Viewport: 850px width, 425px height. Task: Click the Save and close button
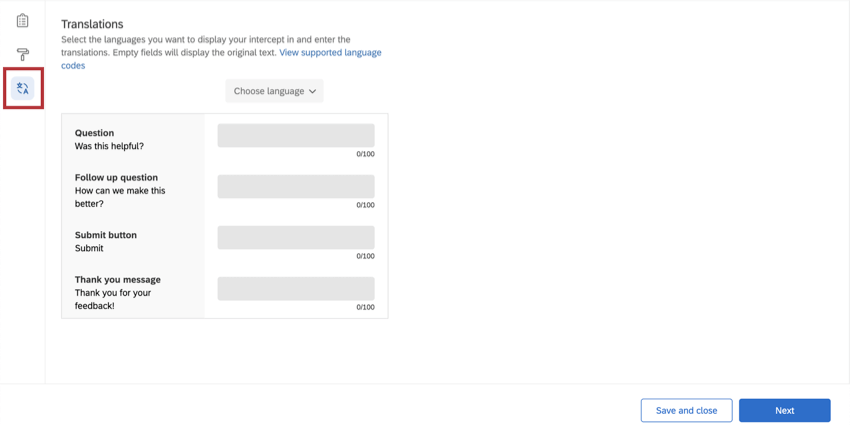click(x=686, y=410)
